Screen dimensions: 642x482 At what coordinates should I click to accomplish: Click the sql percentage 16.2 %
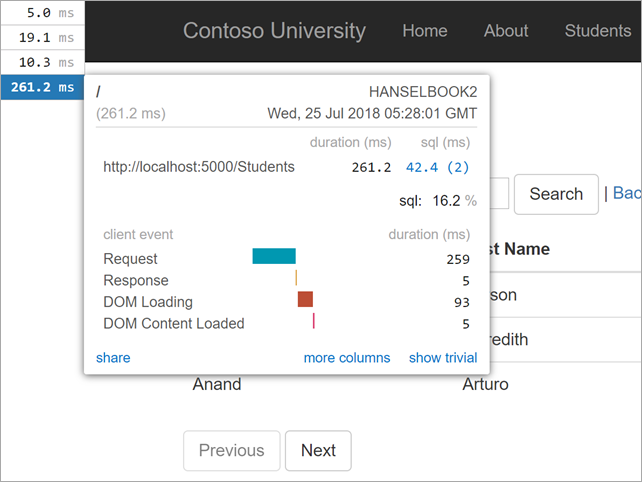(x=454, y=201)
